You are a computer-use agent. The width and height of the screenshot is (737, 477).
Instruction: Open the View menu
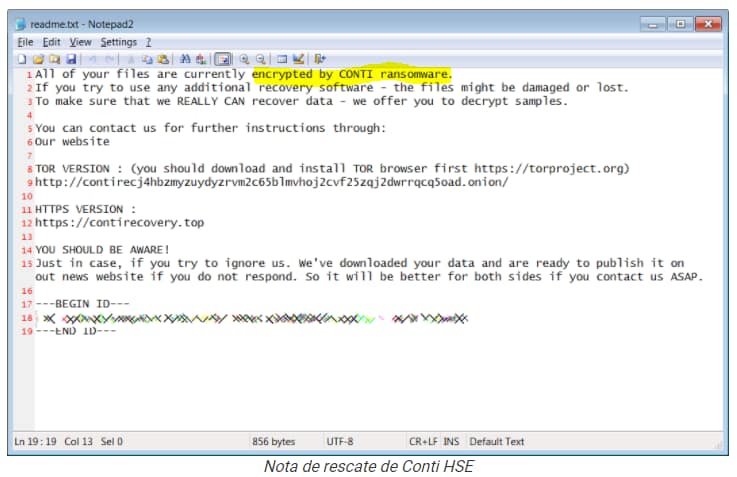pos(80,42)
